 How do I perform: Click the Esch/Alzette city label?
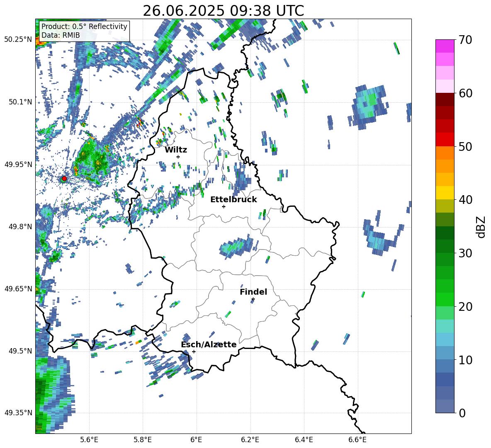[209, 344]
